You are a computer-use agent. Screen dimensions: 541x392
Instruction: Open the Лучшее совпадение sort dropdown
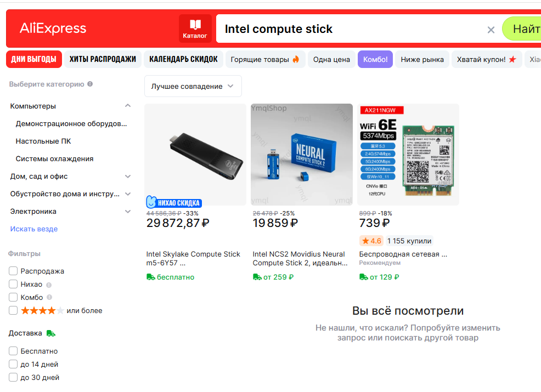pyautogui.click(x=193, y=86)
